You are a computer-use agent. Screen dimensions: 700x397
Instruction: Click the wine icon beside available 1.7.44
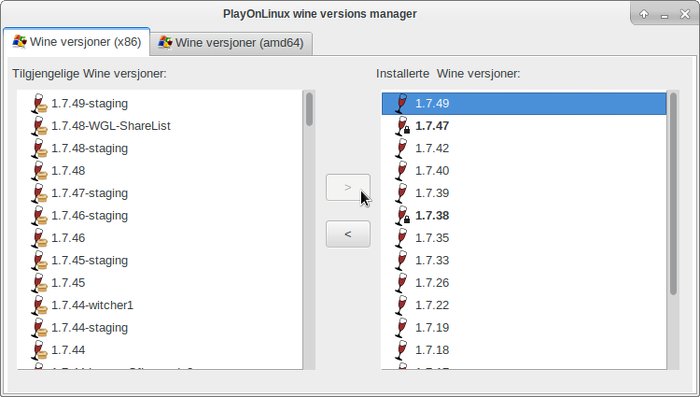[x=39, y=350]
